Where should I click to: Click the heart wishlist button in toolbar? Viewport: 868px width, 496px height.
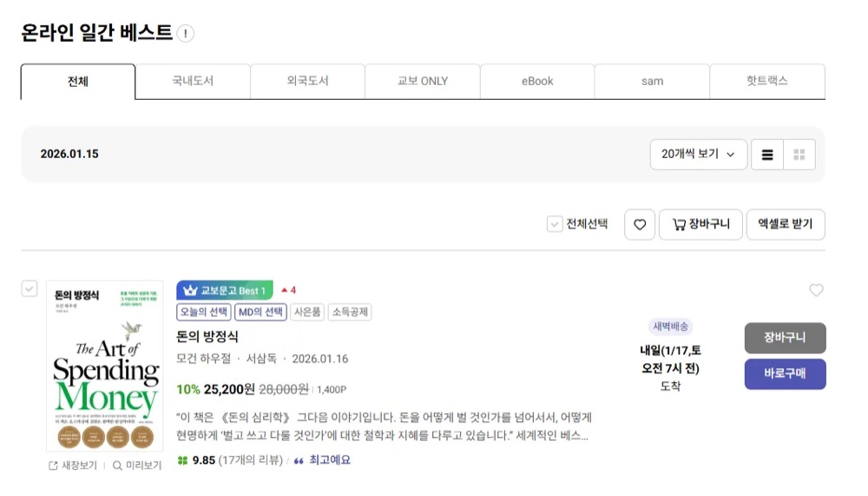tap(640, 224)
